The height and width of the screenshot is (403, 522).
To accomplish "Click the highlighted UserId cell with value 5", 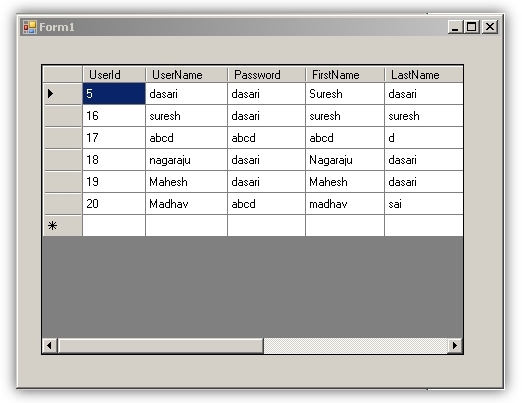I will (x=114, y=94).
